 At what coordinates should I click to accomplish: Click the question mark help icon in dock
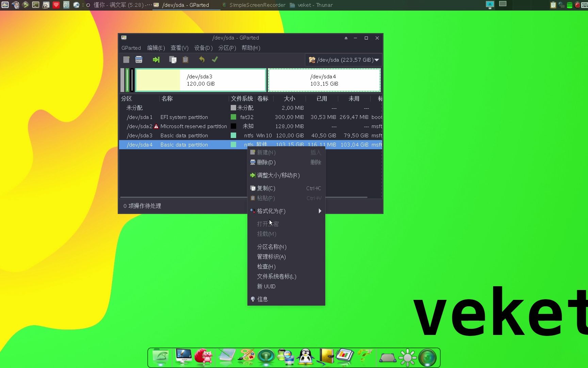[365, 357]
